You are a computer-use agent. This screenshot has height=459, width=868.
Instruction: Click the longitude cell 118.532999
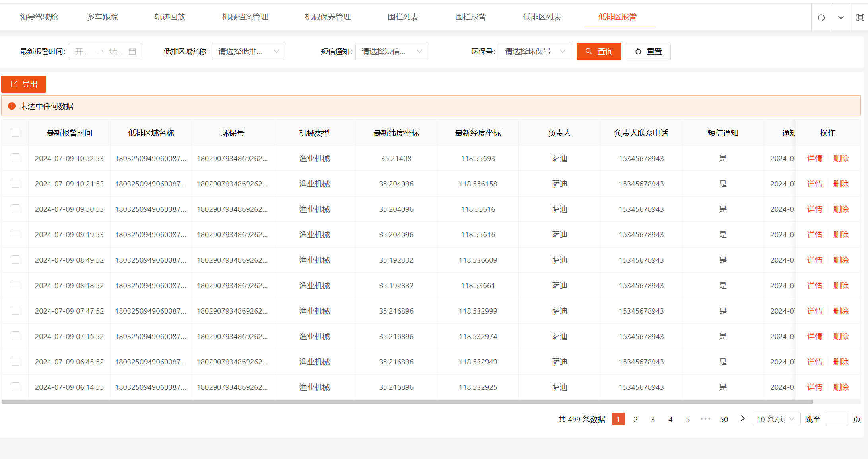(x=478, y=311)
